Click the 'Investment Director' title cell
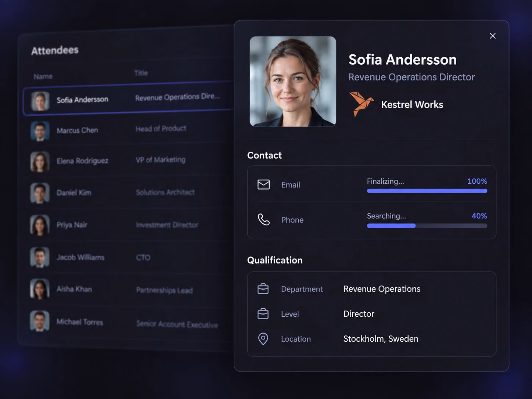Viewport: 532px width, 399px height. point(167,225)
